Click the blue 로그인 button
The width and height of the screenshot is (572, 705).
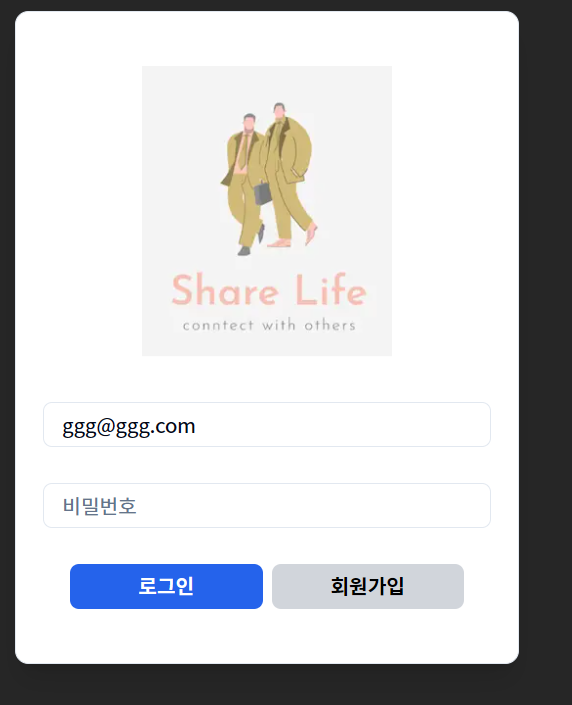tap(166, 586)
